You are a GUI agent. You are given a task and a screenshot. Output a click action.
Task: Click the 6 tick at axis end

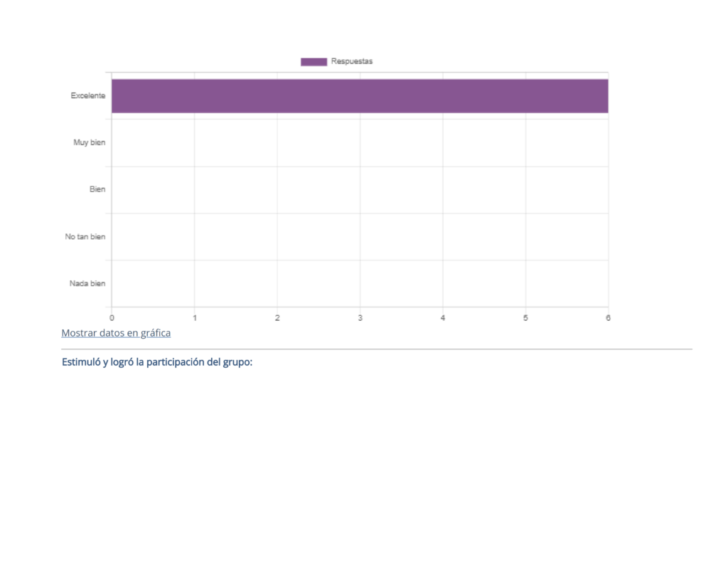pyautogui.click(x=608, y=318)
